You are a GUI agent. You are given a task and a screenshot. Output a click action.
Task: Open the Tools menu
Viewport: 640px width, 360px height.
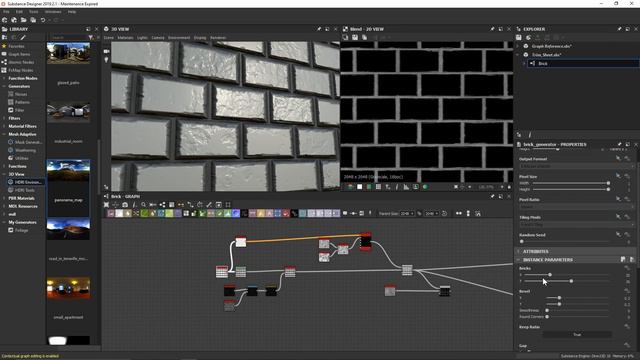33,12
